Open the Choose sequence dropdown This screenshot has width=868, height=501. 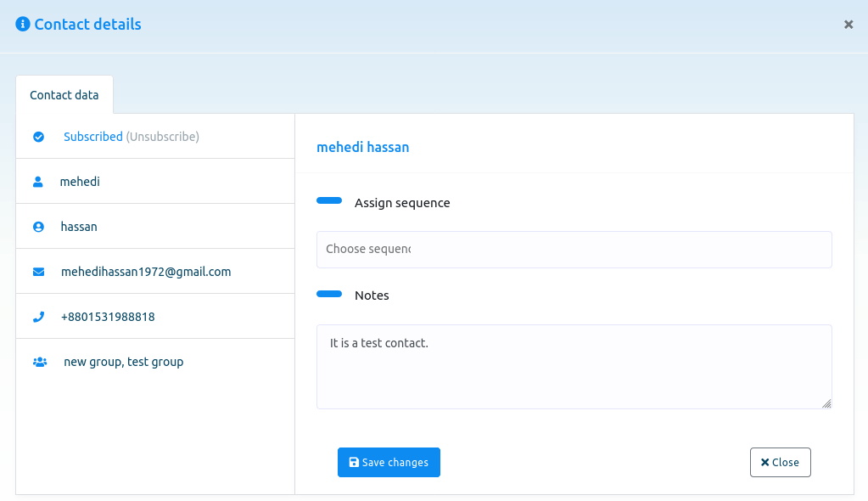point(574,250)
